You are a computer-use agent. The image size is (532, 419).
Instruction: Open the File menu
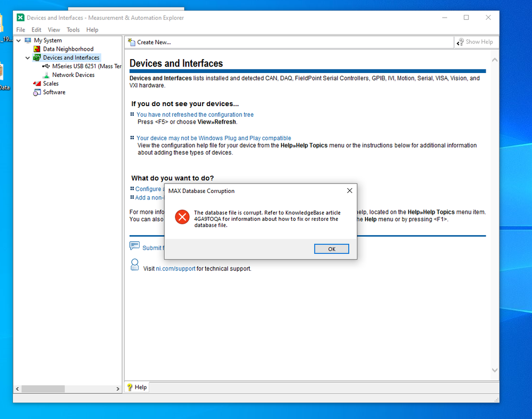point(21,30)
